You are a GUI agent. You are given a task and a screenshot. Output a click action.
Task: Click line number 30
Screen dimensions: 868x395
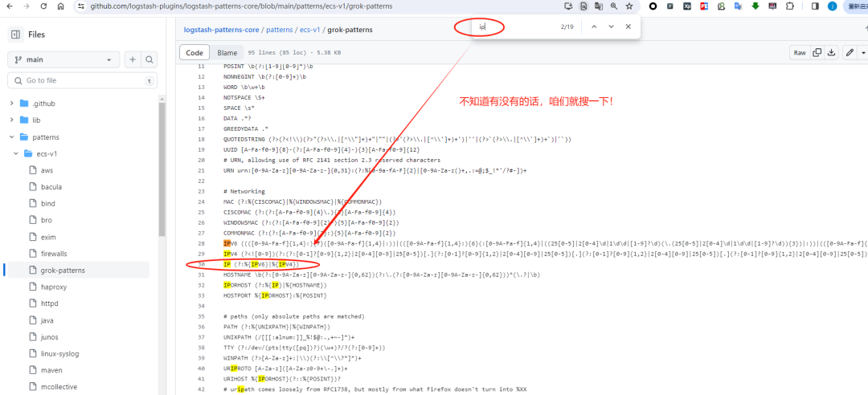point(201,264)
